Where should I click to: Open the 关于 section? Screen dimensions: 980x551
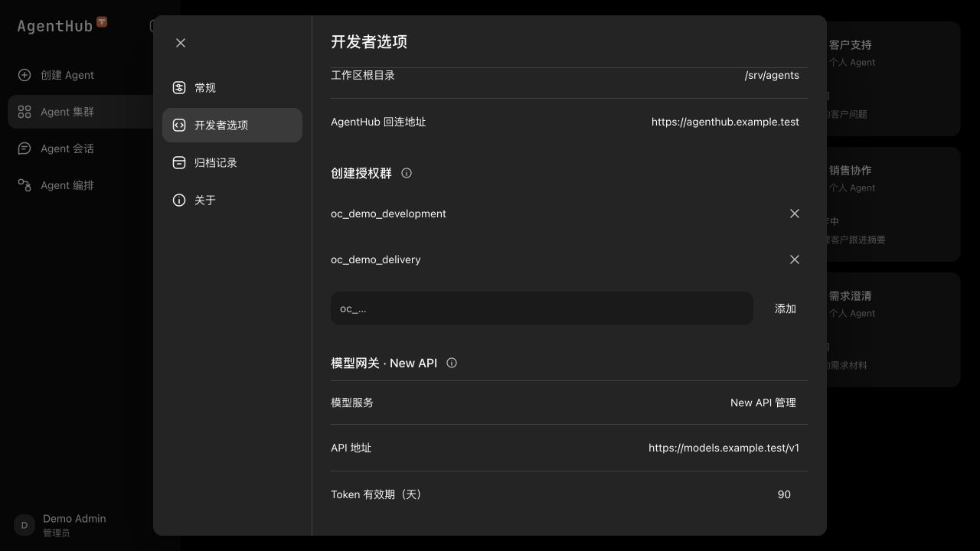[232, 201]
